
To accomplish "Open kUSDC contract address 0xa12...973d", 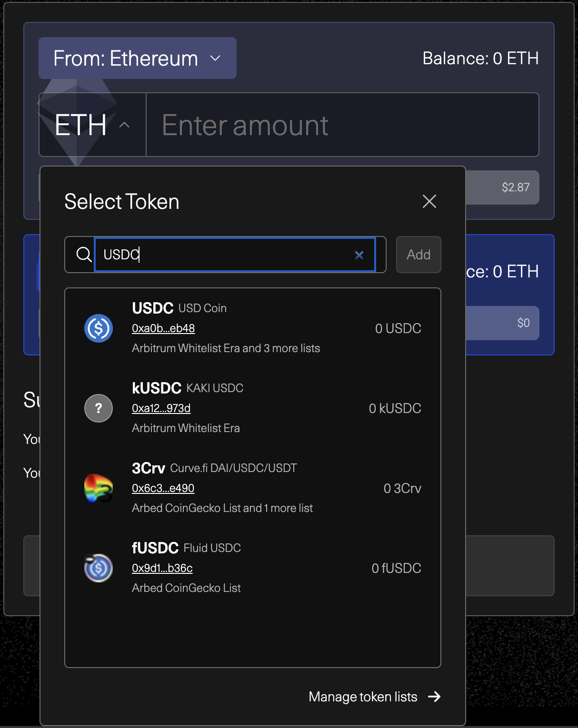I will tap(161, 408).
